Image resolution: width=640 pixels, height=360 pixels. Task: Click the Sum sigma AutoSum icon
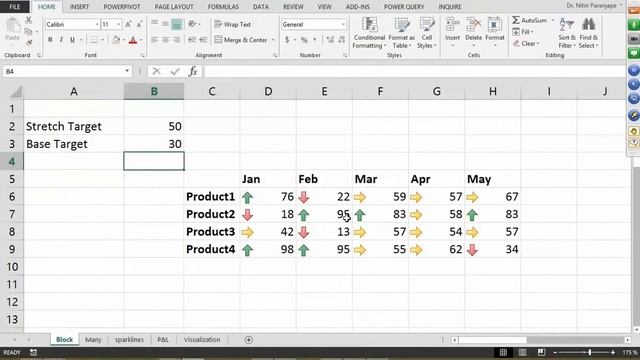[516, 20]
